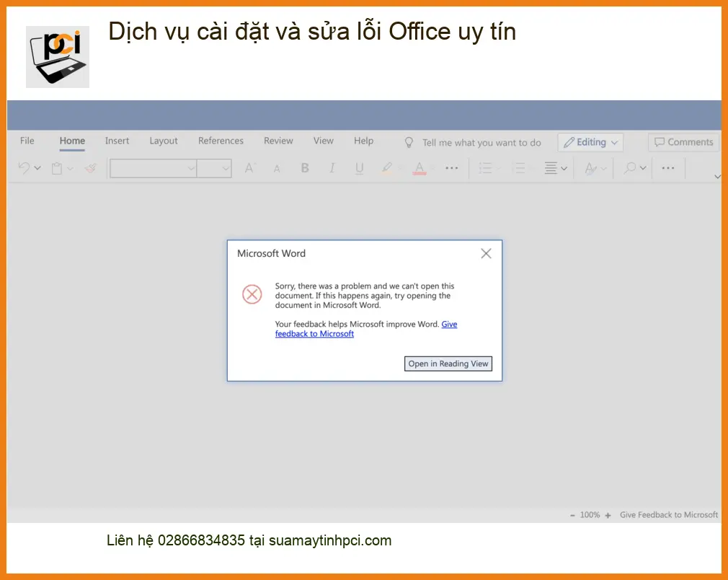Select the Format Painter icon
The width and height of the screenshot is (728, 580).
(x=91, y=168)
